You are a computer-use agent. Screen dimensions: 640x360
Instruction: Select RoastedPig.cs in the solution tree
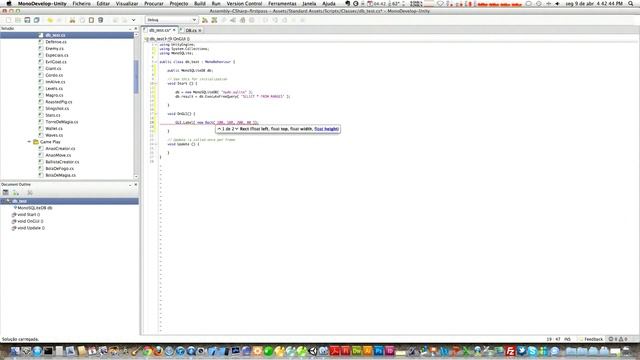point(59,102)
